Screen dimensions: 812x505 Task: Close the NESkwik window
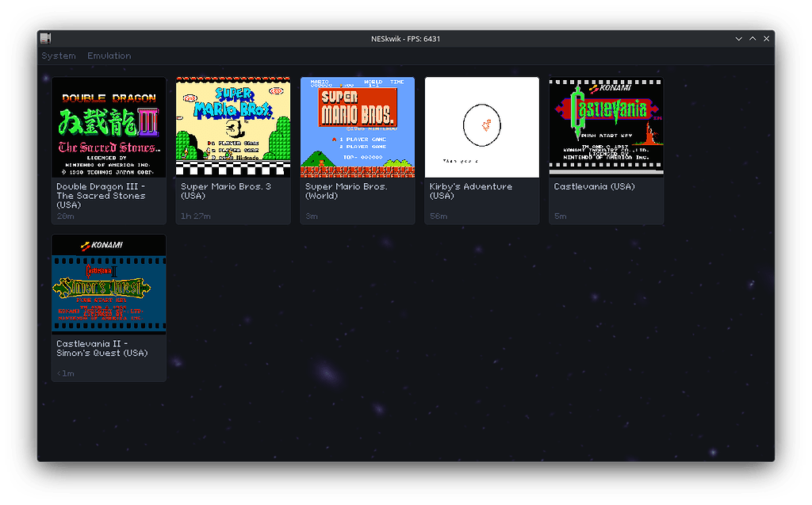point(767,39)
